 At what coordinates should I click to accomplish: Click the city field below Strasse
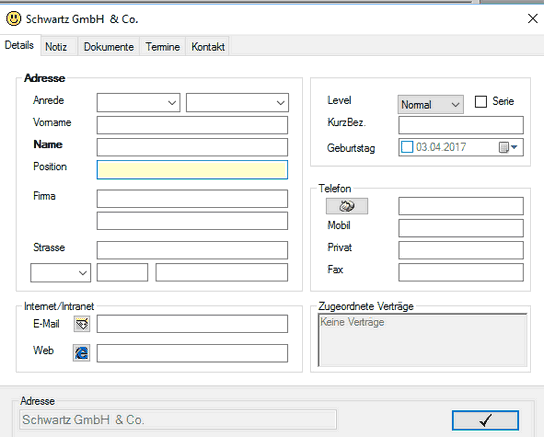pos(222,272)
